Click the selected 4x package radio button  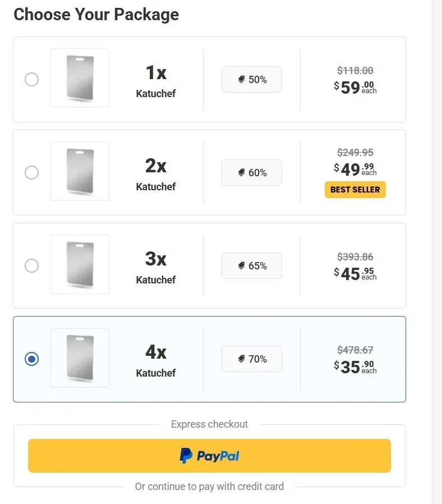31,359
